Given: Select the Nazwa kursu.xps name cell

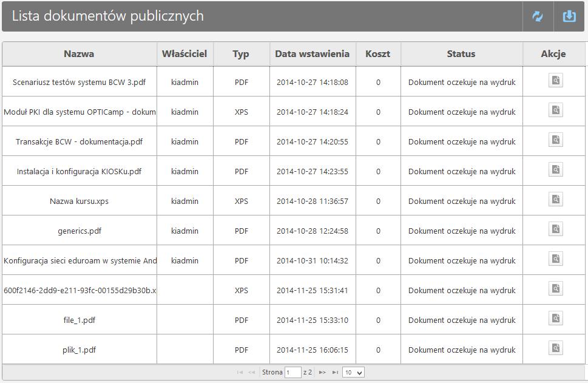Looking at the screenshot, I should 79,201.
